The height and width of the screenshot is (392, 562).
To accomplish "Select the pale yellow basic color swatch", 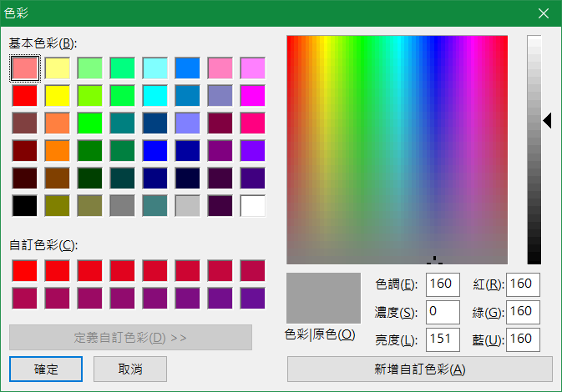I will coord(58,68).
